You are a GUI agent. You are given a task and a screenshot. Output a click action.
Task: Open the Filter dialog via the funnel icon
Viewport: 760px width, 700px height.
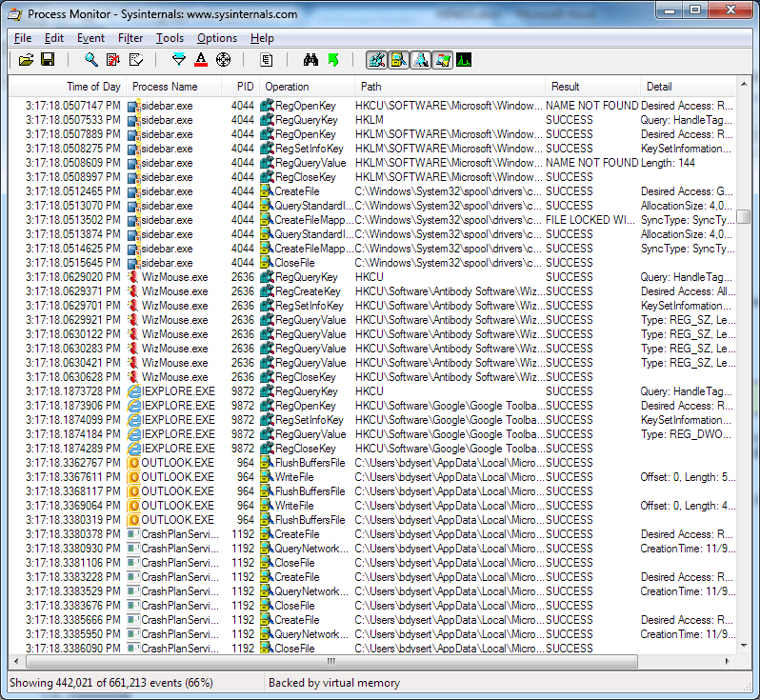pos(179,60)
